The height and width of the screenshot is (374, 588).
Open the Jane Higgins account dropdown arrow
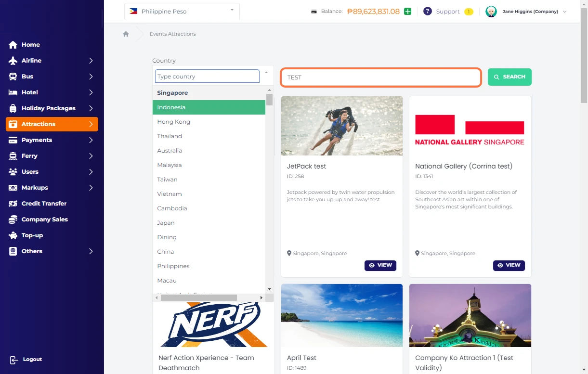click(x=565, y=12)
